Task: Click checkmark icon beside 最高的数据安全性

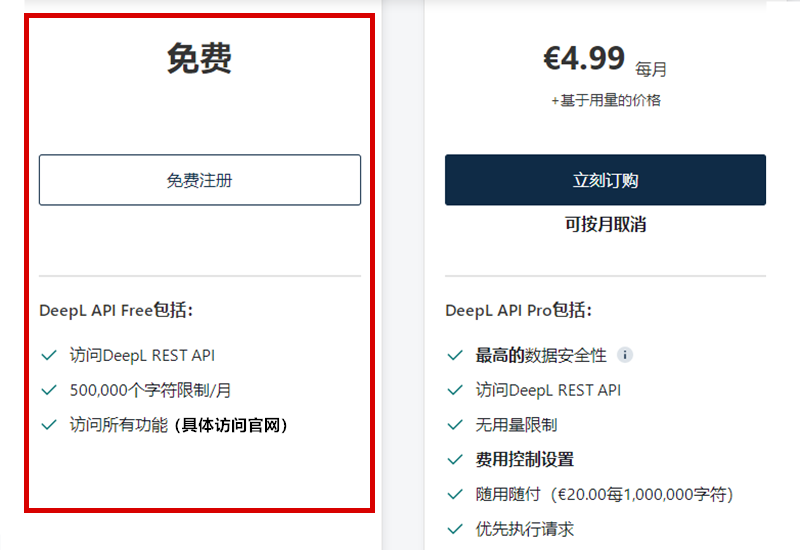Action: pos(455,355)
